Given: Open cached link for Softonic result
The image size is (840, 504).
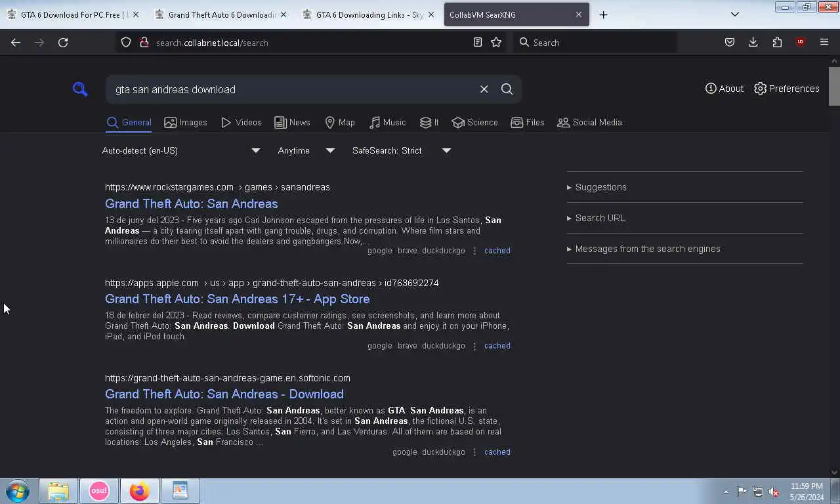Looking at the screenshot, I should [x=497, y=452].
